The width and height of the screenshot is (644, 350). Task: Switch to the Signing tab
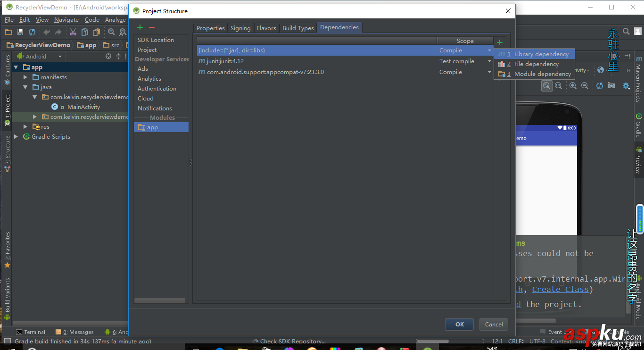pos(240,28)
